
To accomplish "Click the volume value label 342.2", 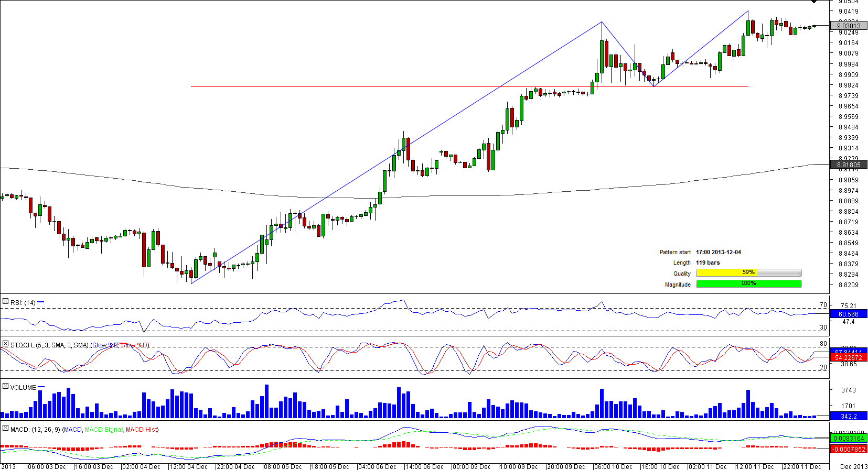I will click(x=849, y=416).
